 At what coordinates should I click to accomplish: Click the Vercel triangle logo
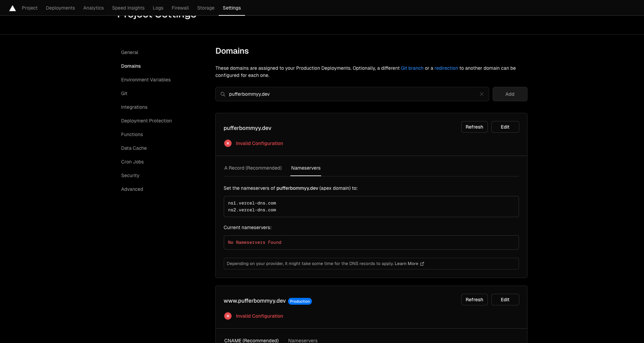coord(12,8)
